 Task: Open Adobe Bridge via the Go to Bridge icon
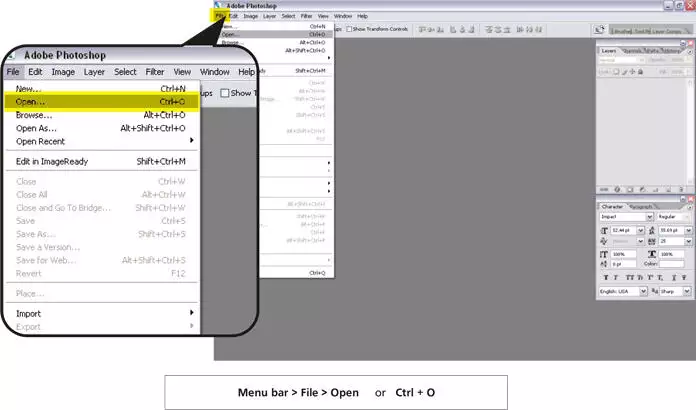[x=599, y=30]
